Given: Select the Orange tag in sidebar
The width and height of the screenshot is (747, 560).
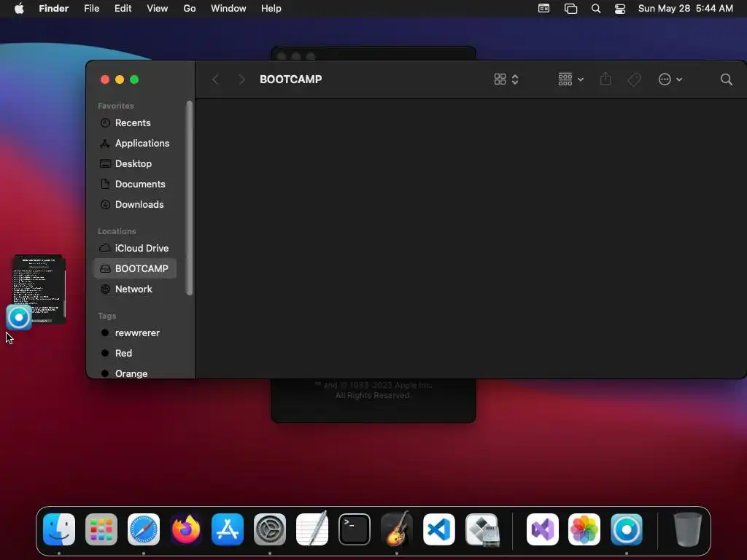Looking at the screenshot, I should tap(135, 373).
